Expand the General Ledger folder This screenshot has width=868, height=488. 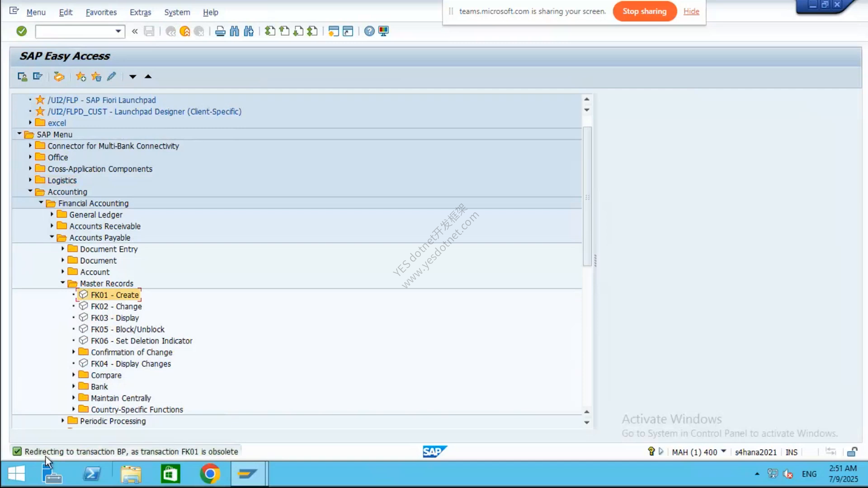click(x=52, y=214)
